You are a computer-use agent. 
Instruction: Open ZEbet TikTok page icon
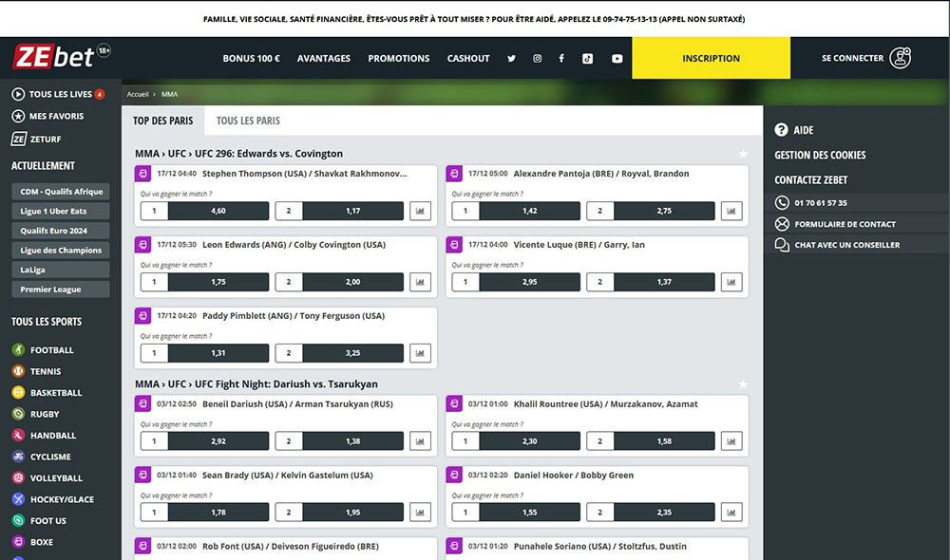coord(588,59)
